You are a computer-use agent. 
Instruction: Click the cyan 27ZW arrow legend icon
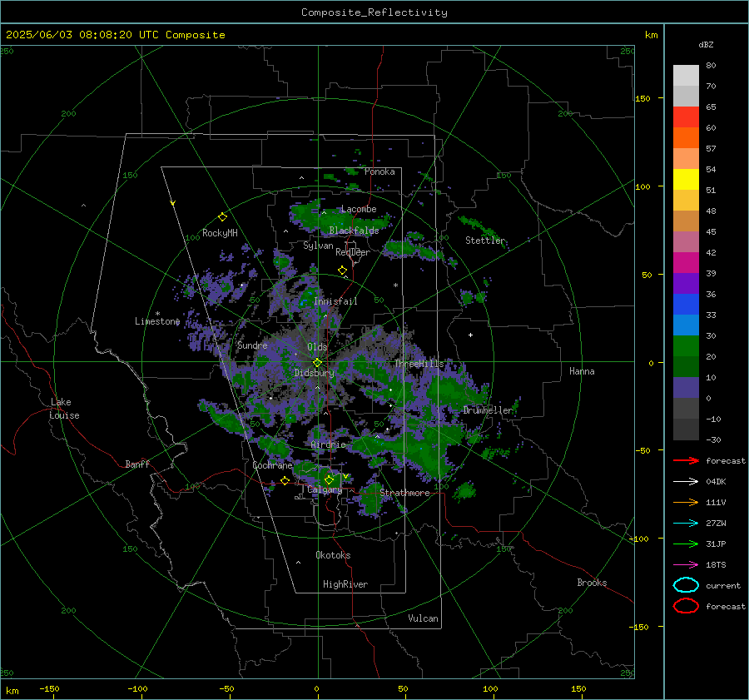(686, 524)
